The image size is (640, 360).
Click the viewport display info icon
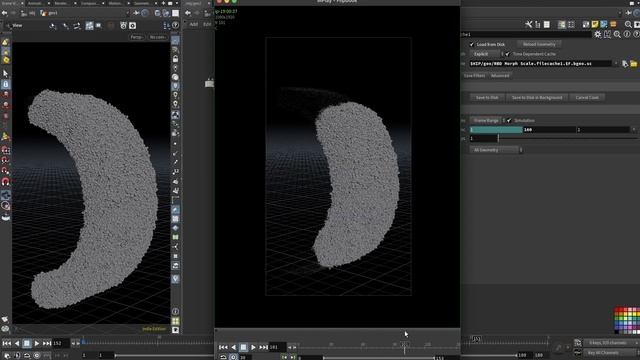coord(175,311)
